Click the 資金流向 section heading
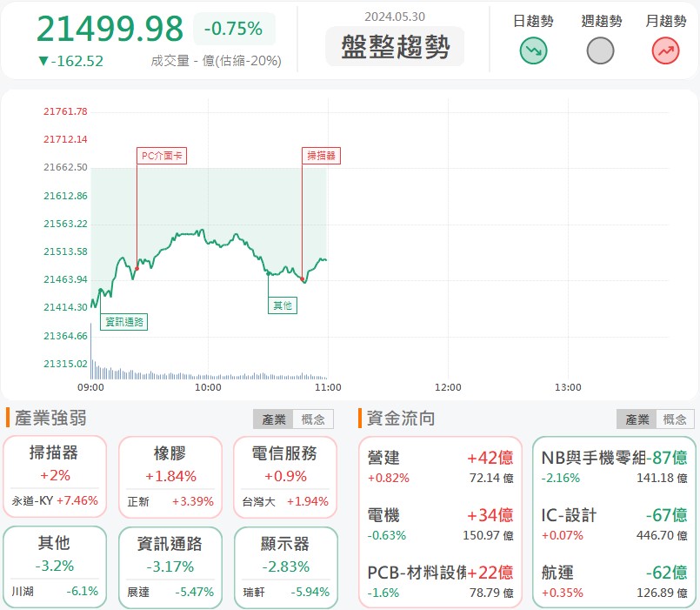Screen dimensions: 700x610 [401, 419]
